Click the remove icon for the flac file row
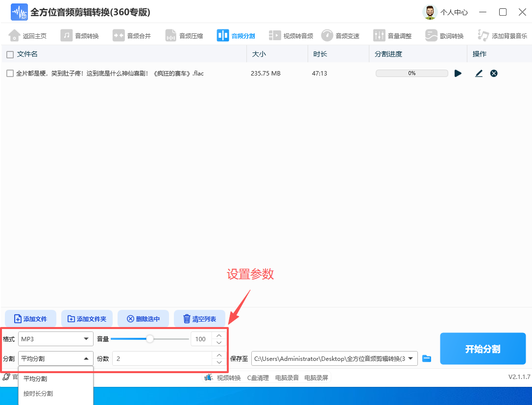 493,73
